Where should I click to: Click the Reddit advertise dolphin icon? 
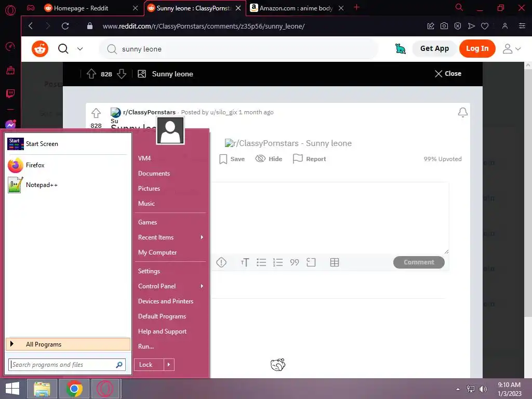click(x=401, y=49)
